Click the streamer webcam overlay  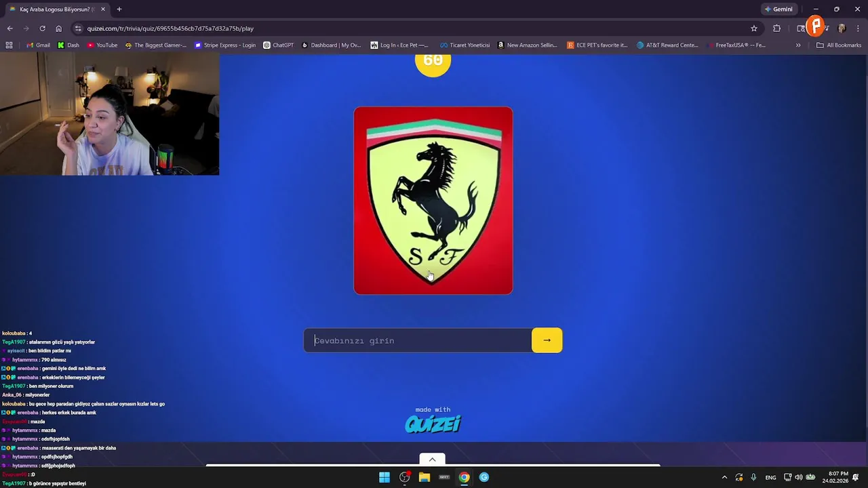pos(109,115)
